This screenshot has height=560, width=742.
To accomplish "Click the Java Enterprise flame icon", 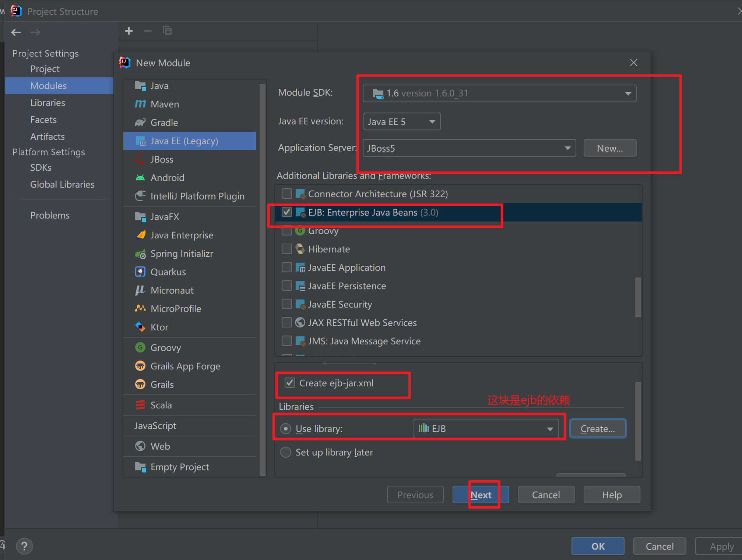I will click(x=140, y=235).
